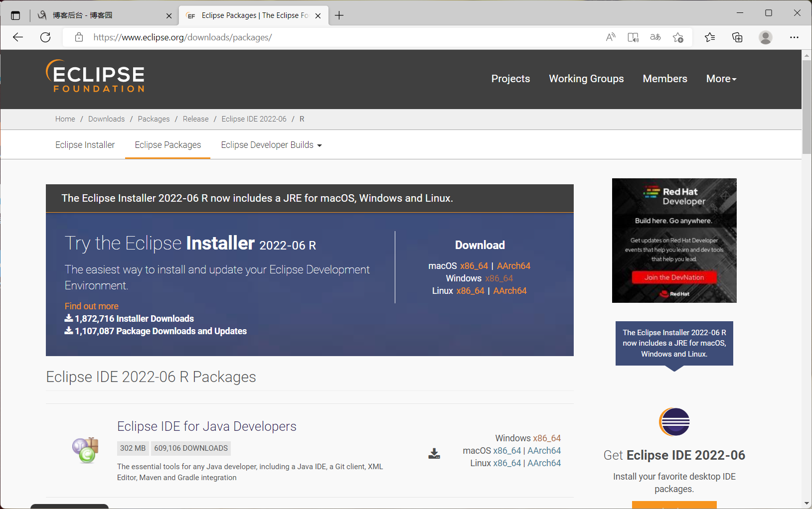Close the 博客后台 - 博客园 tab
Screen dimensions: 812x509
(x=169, y=15)
